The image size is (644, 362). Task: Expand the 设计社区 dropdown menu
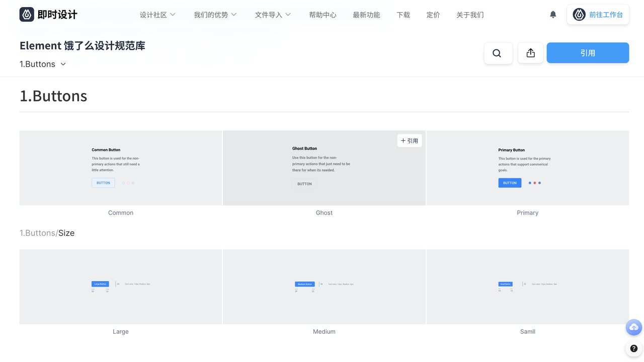(x=157, y=15)
